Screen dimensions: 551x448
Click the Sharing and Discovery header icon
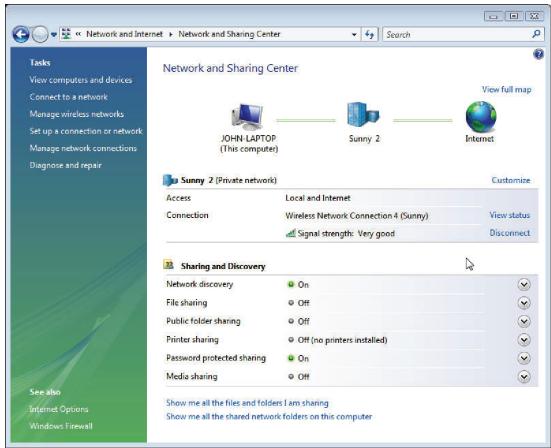(169, 265)
